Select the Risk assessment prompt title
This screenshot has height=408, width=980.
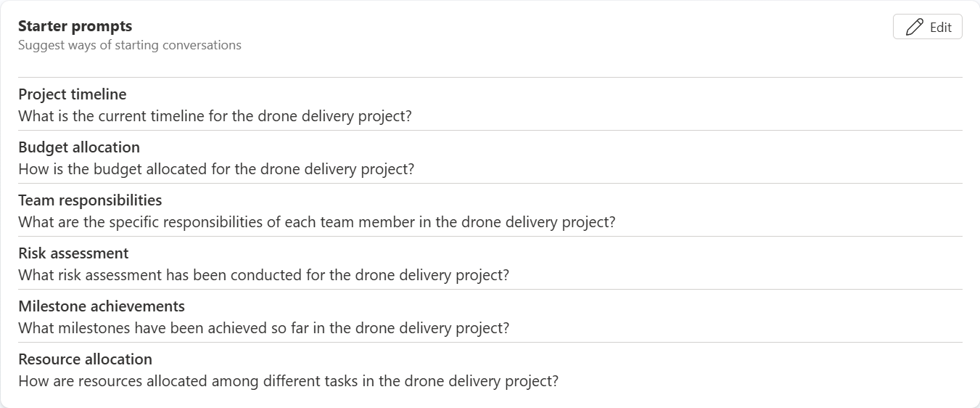(73, 253)
